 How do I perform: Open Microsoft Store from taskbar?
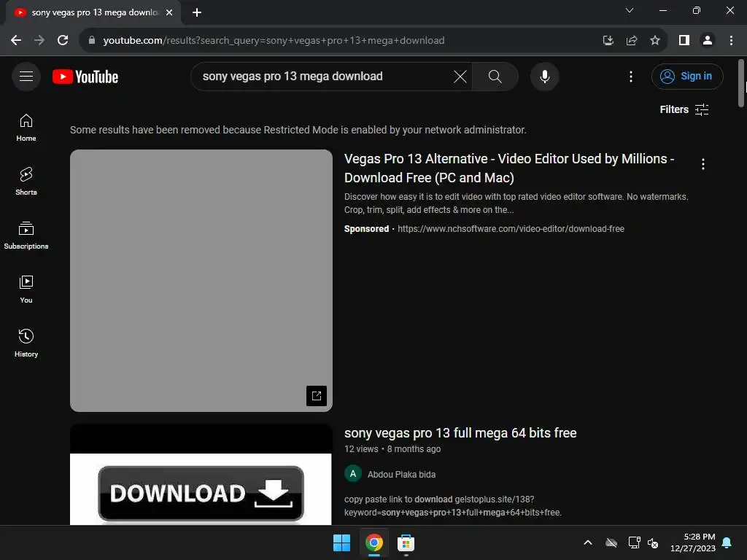[x=406, y=542]
